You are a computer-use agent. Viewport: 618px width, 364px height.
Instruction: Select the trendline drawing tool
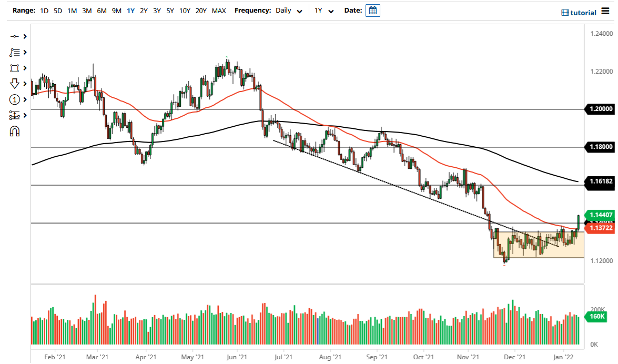(15, 36)
